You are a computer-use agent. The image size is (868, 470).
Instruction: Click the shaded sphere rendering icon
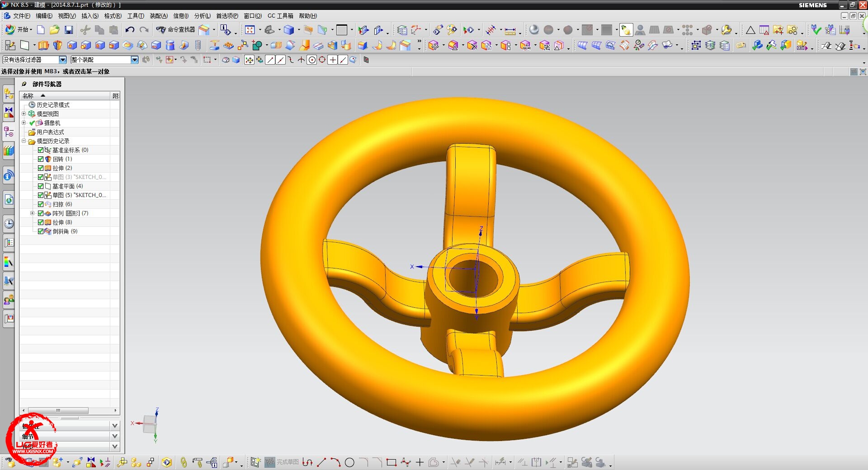534,30
